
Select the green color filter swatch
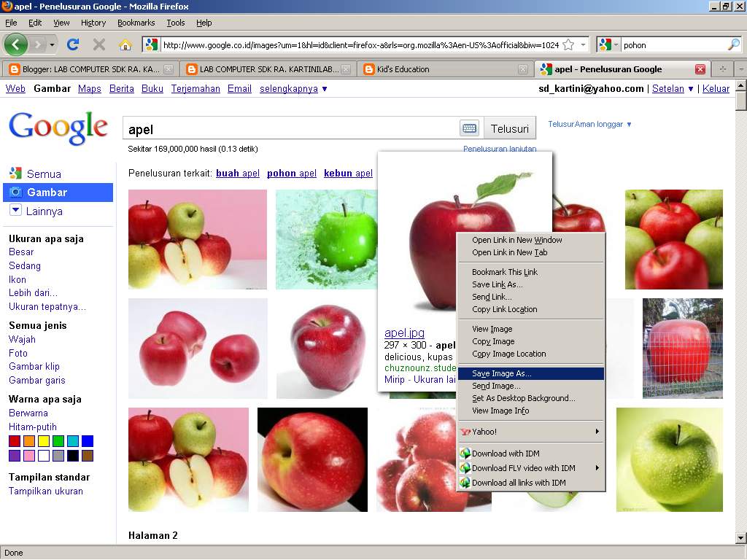pos(58,441)
